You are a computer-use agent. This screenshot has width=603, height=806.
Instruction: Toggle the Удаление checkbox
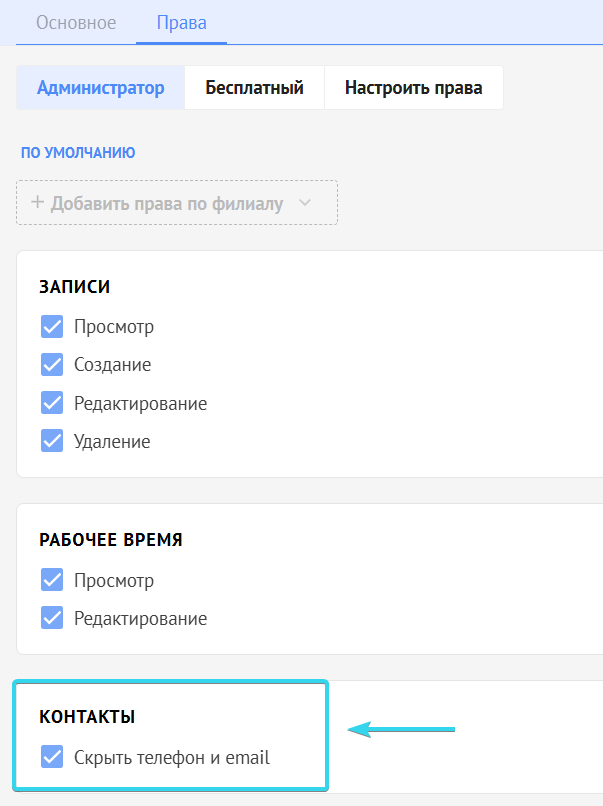point(52,441)
